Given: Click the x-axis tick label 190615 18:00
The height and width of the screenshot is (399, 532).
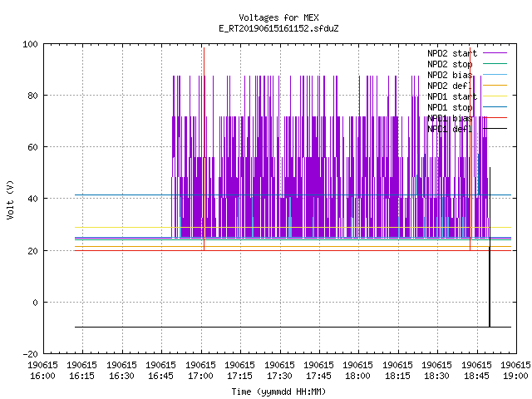Looking at the screenshot, I should (357, 371).
